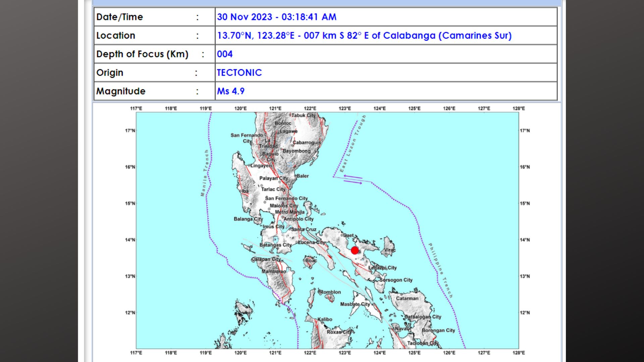The height and width of the screenshot is (362, 644).
Task: Click the red earthquake epicenter marker
Action: pyautogui.click(x=355, y=250)
